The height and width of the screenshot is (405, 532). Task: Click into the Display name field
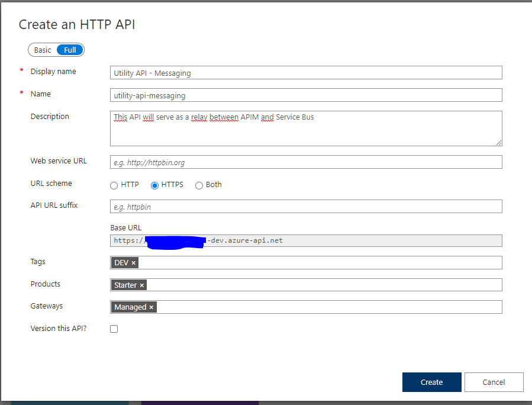pos(306,73)
